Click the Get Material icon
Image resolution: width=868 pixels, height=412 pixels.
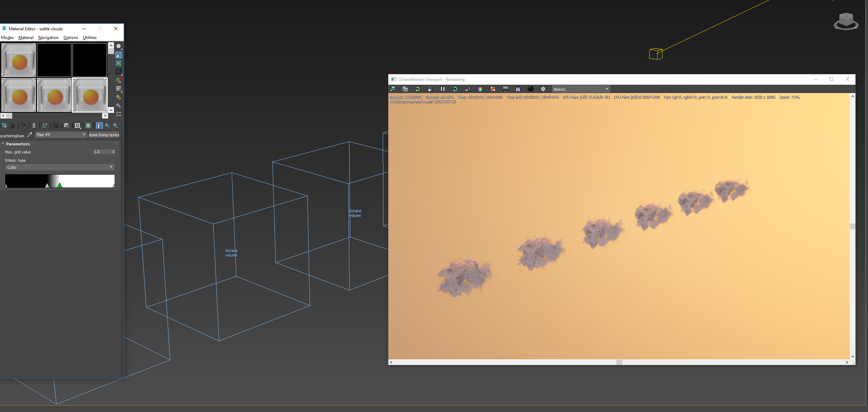5,125
